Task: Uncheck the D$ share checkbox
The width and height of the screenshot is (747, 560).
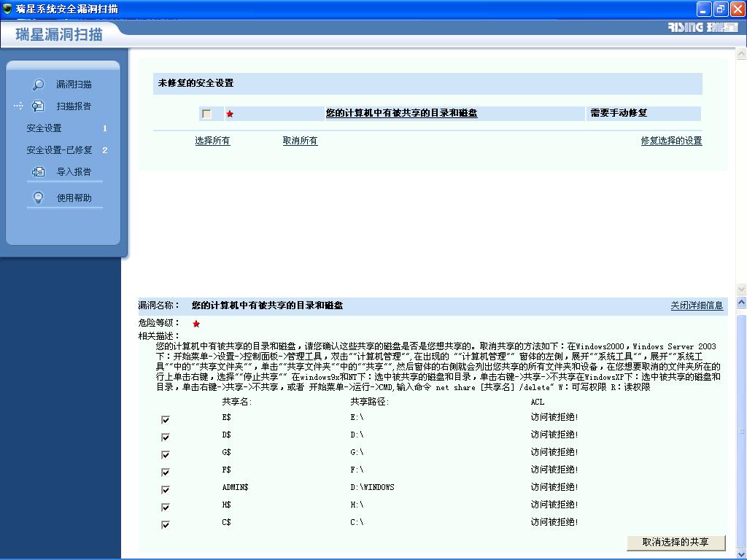Action: [x=166, y=437]
